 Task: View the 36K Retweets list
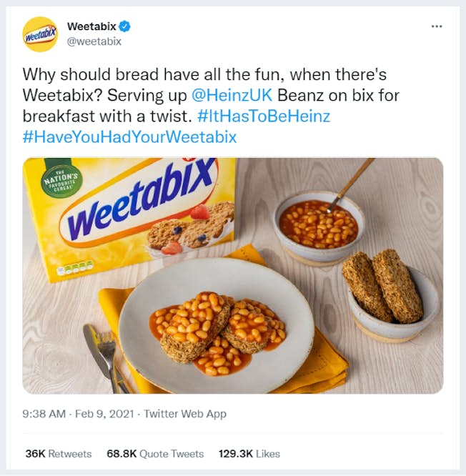click(59, 454)
